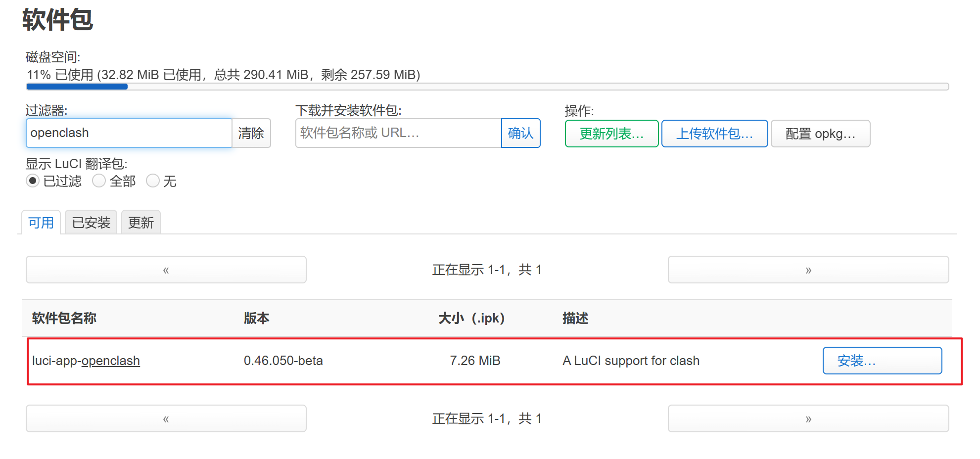Select the 全部 radio button
The height and width of the screenshot is (459, 980).
[99, 181]
